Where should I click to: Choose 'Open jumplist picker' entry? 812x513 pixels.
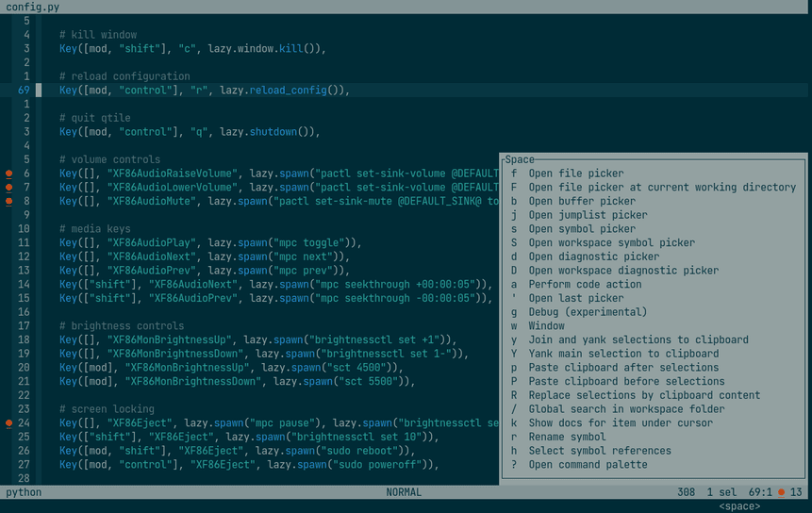653,215
